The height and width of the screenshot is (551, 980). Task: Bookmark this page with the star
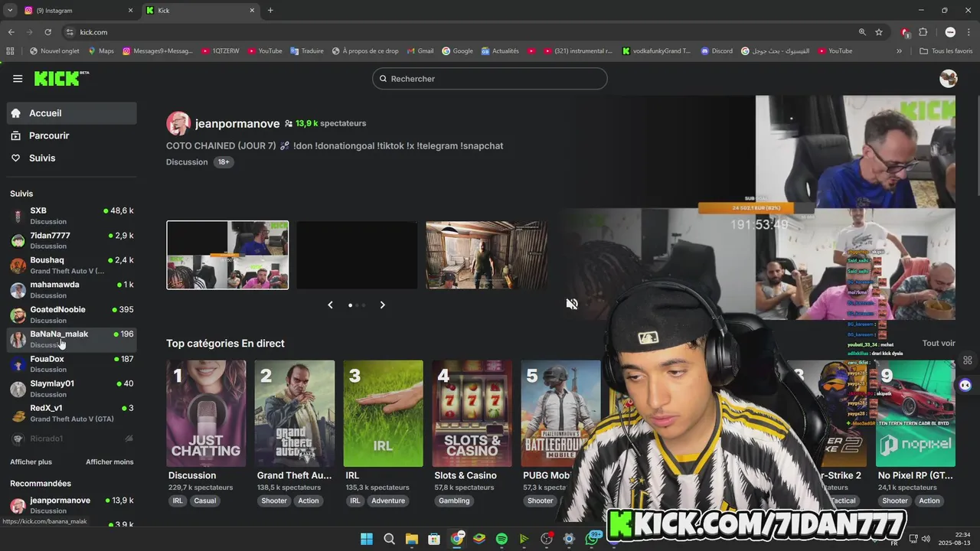[x=879, y=32]
